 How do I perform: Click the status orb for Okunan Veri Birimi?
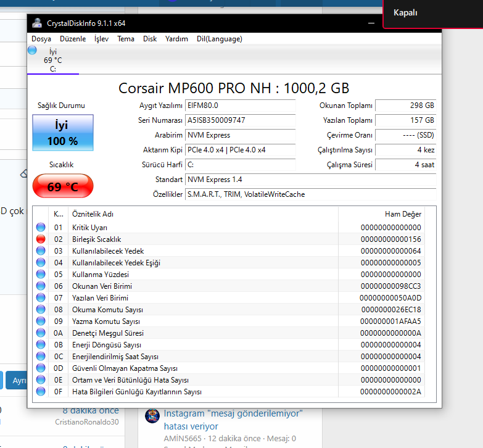click(x=41, y=286)
